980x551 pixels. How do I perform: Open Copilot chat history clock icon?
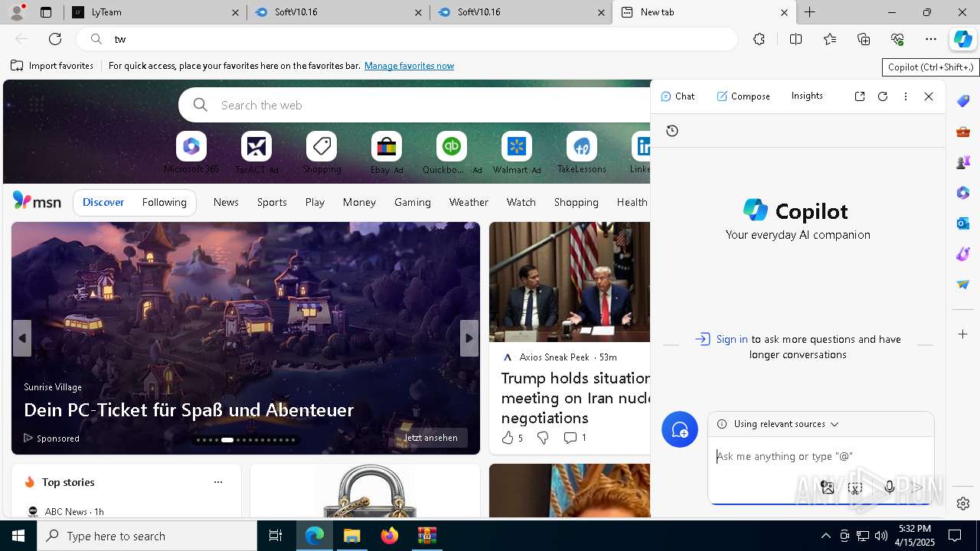tap(672, 131)
